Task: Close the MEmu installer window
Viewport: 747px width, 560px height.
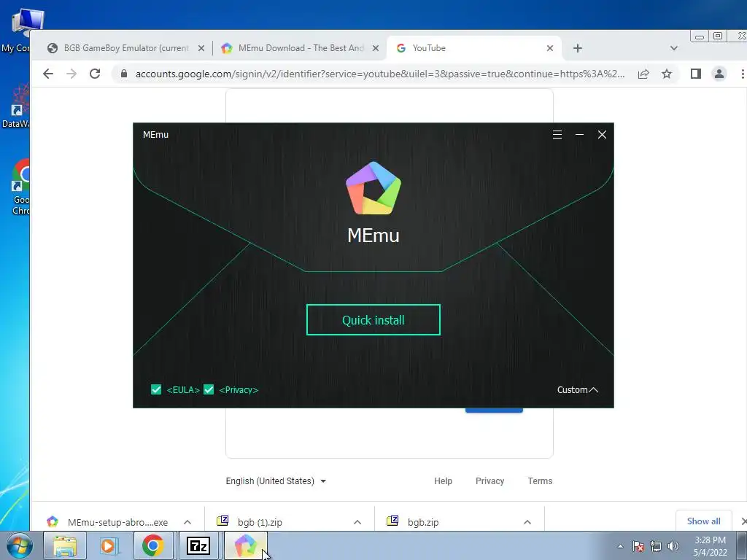Action: [x=602, y=135]
